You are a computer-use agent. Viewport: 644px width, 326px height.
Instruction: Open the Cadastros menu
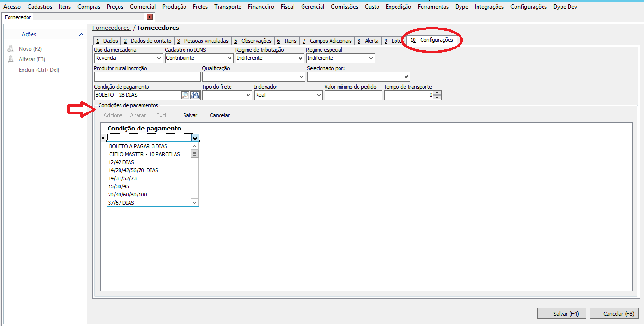pyautogui.click(x=40, y=7)
